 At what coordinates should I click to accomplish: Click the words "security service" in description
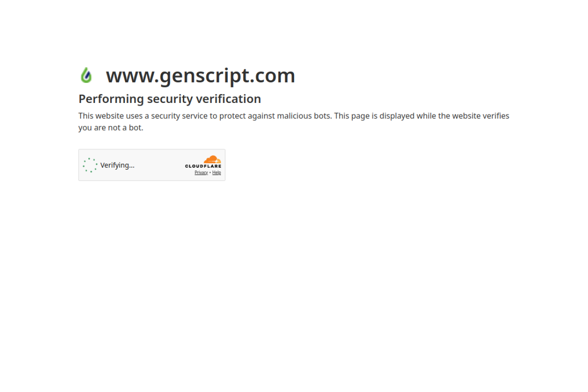click(179, 116)
